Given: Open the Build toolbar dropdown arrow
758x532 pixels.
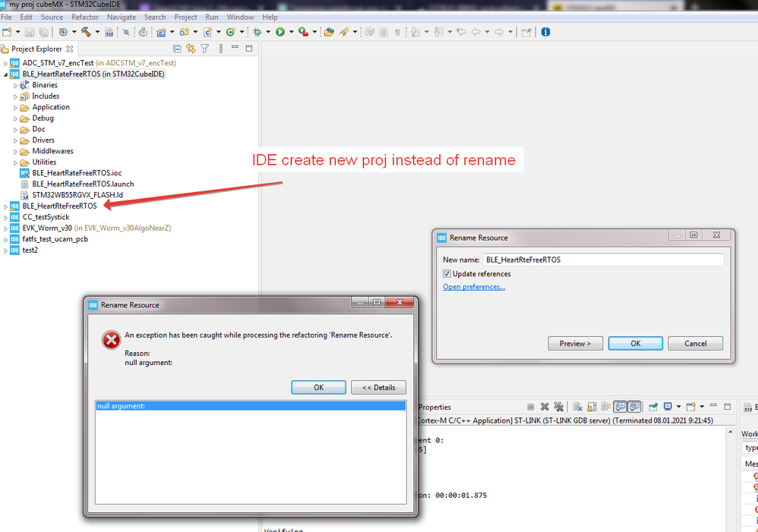Looking at the screenshot, I should pos(97,32).
